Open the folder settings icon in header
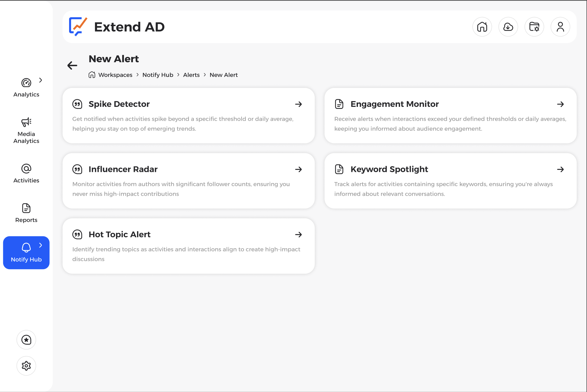This screenshot has height=392, width=587. click(x=534, y=27)
